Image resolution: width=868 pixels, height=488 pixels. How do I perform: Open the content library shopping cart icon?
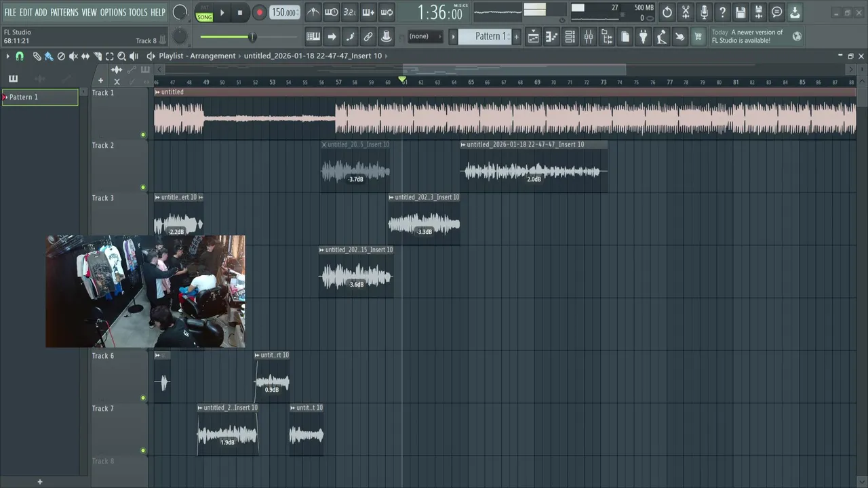pyautogui.click(x=698, y=37)
